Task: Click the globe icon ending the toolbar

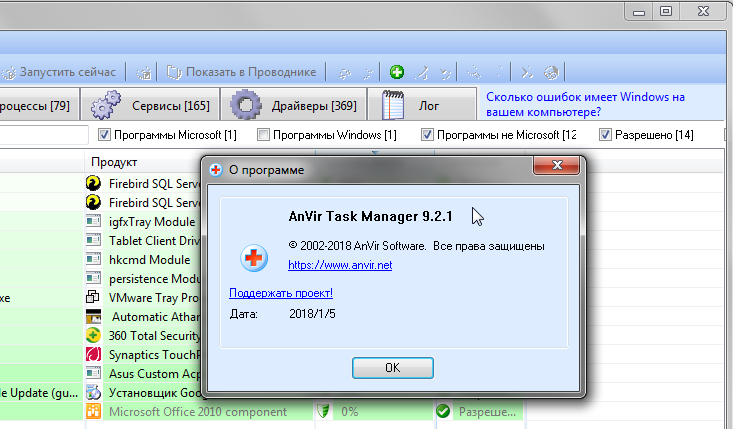Action: 552,72
